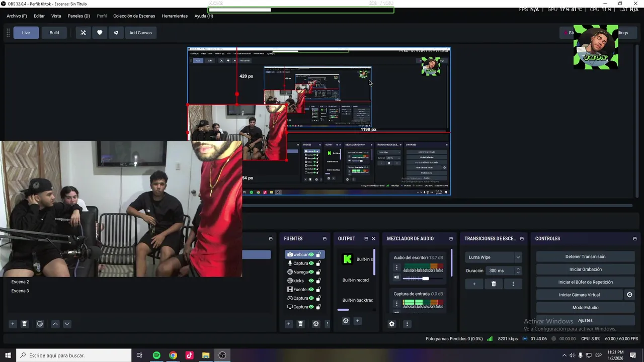Screen dimensions: 644x362
Task: Switch to the Live tab
Action: point(26,33)
